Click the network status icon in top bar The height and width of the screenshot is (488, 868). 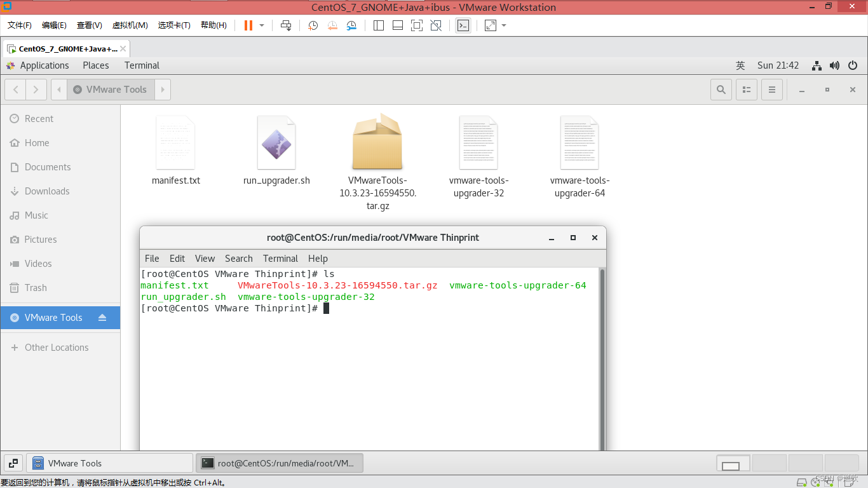[x=817, y=65]
